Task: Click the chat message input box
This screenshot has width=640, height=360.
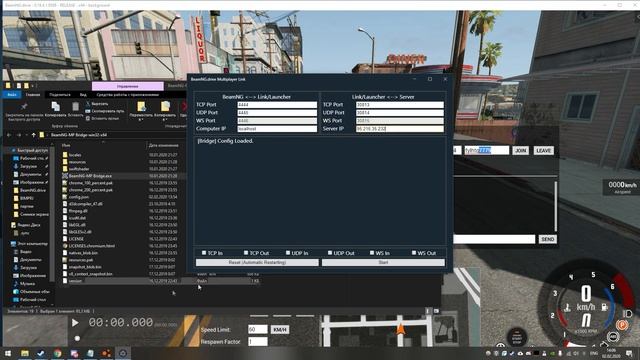Action: click(494, 239)
